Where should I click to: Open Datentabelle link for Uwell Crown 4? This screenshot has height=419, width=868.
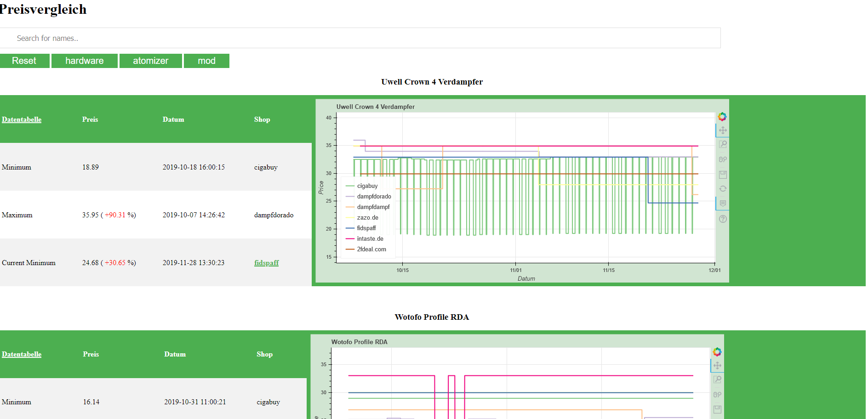click(22, 119)
